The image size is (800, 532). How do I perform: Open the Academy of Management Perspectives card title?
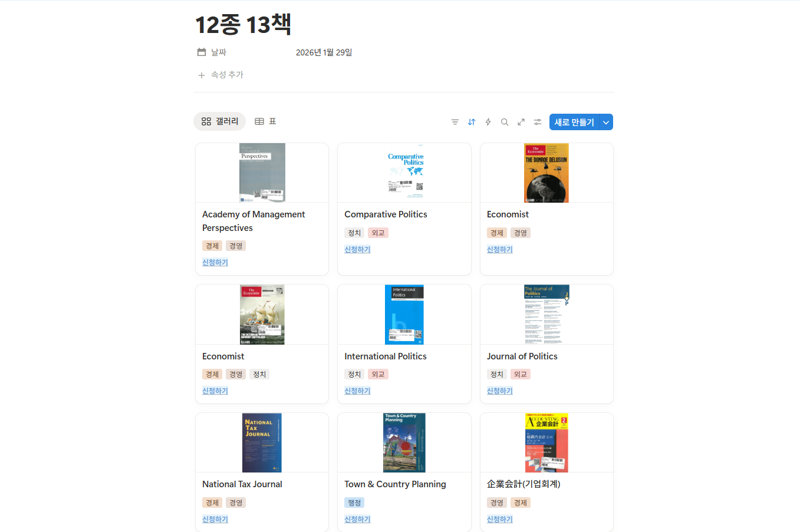tap(254, 221)
